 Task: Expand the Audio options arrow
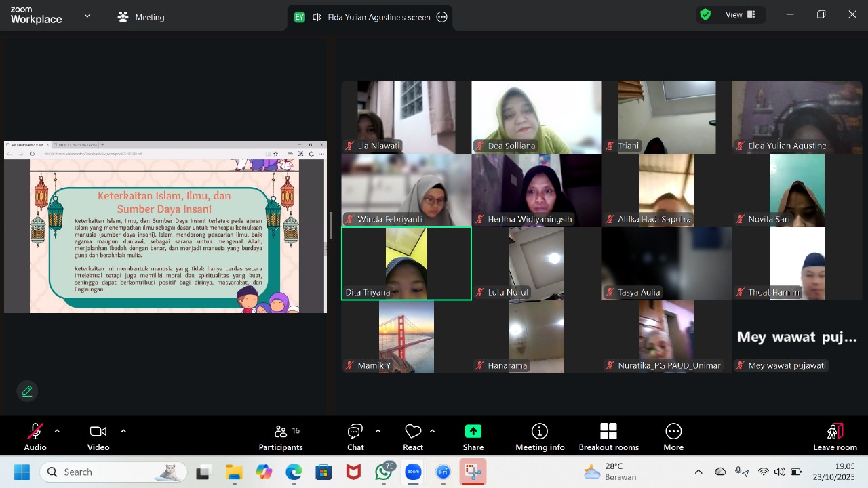point(57,431)
